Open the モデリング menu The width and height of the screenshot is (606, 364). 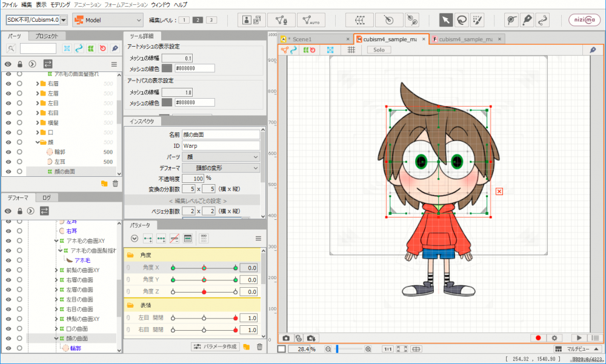click(60, 5)
